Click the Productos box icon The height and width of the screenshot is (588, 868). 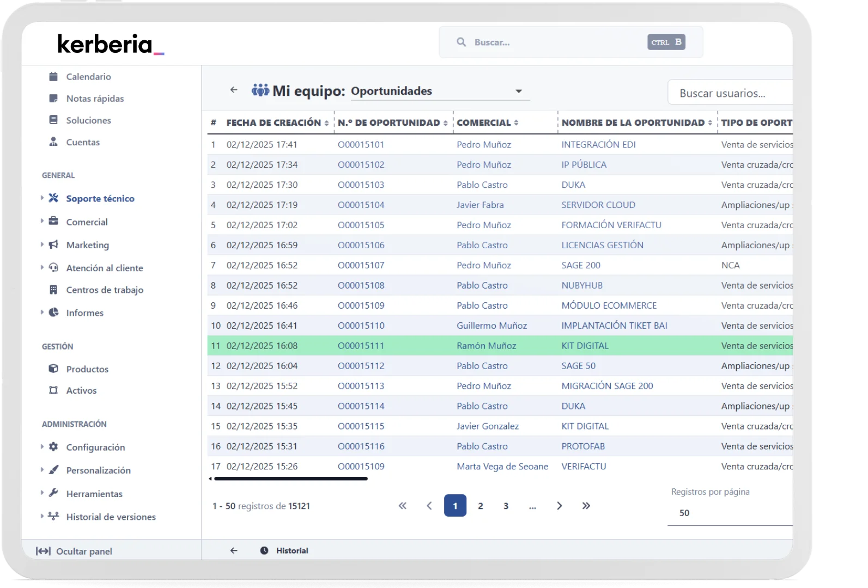pos(53,369)
